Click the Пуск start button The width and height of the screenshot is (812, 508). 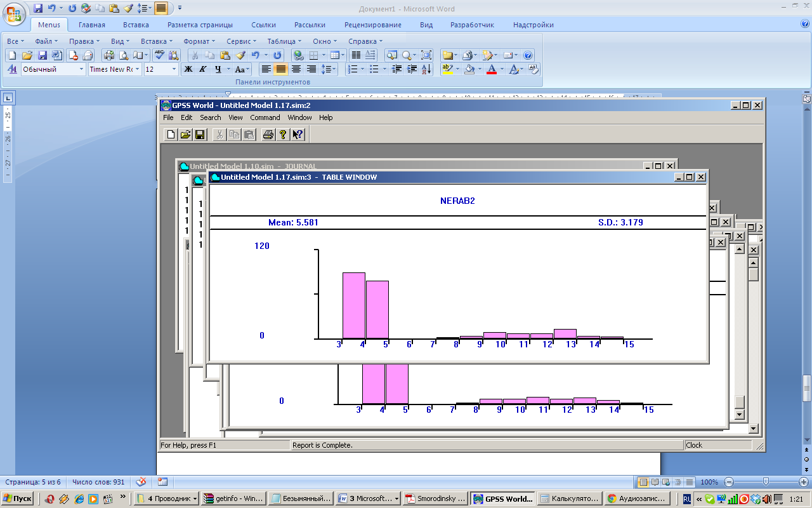point(18,498)
